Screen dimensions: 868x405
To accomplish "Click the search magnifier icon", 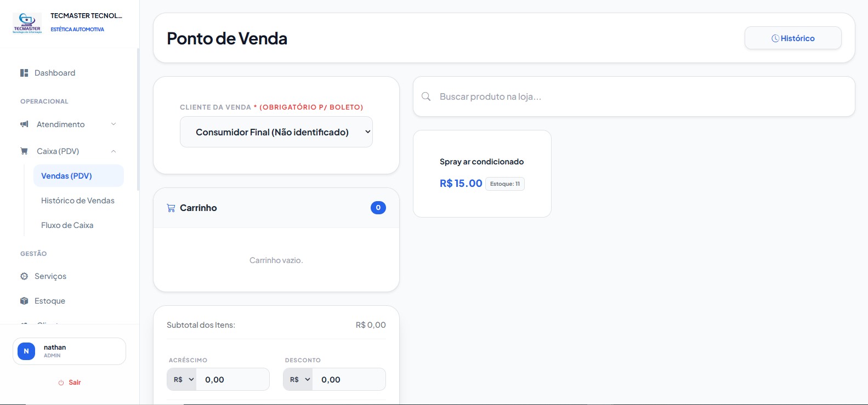I will (426, 96).
